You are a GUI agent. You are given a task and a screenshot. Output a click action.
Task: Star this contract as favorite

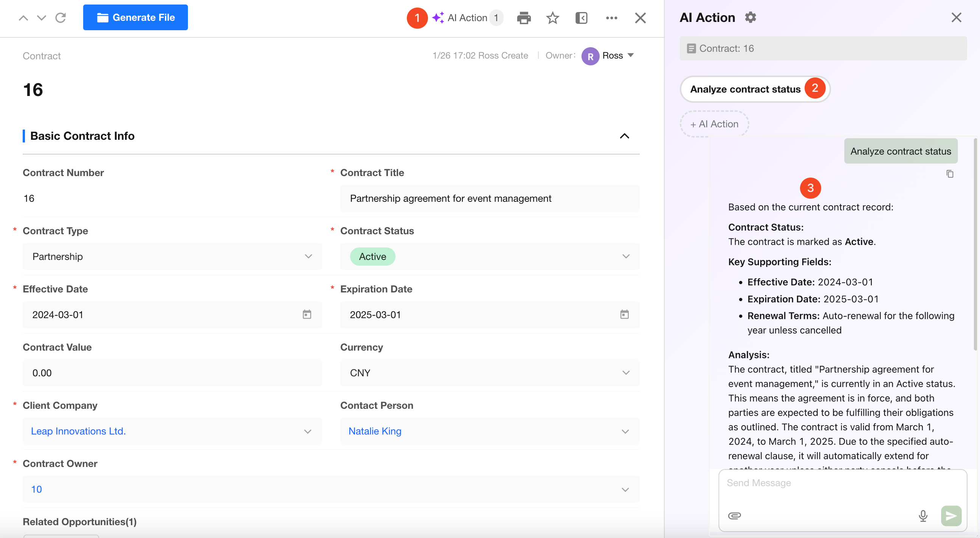552,18
